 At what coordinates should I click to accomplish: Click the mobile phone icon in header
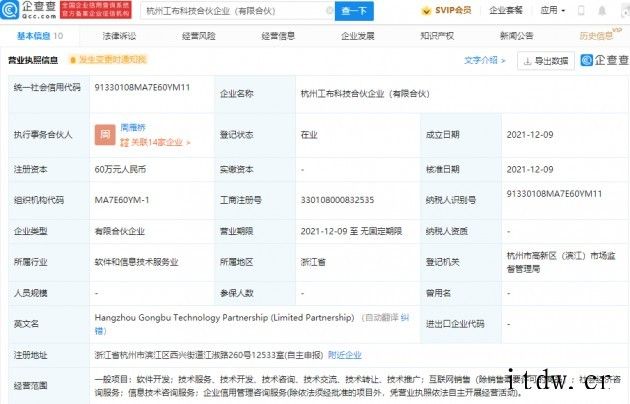pos(581,10)
